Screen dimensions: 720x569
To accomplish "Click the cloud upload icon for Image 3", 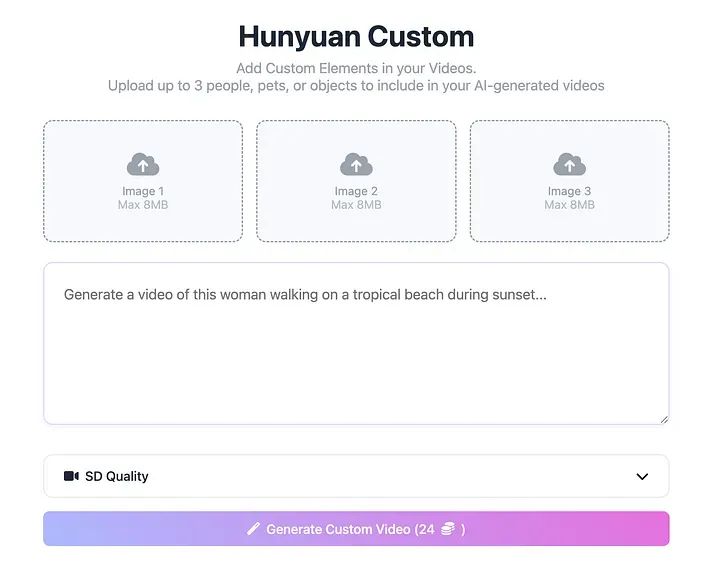I will pyautogui.click(x=569, y=164).
